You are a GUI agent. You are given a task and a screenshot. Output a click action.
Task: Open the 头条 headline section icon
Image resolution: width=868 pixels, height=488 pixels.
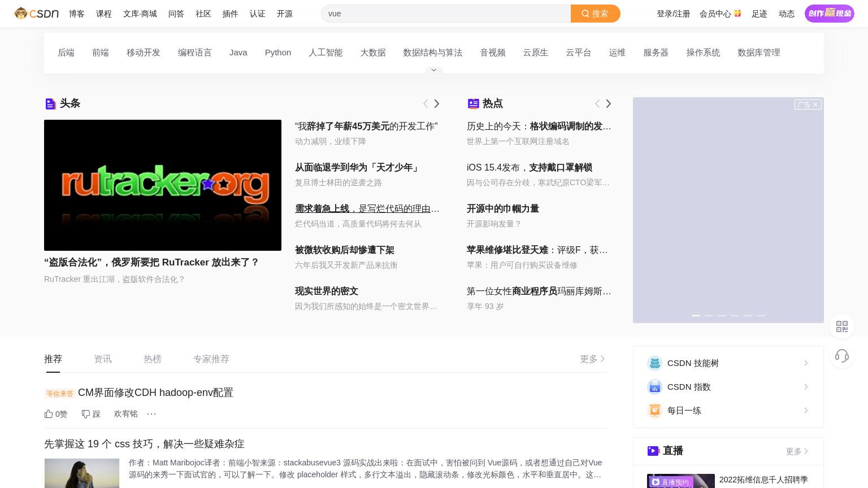50,103
